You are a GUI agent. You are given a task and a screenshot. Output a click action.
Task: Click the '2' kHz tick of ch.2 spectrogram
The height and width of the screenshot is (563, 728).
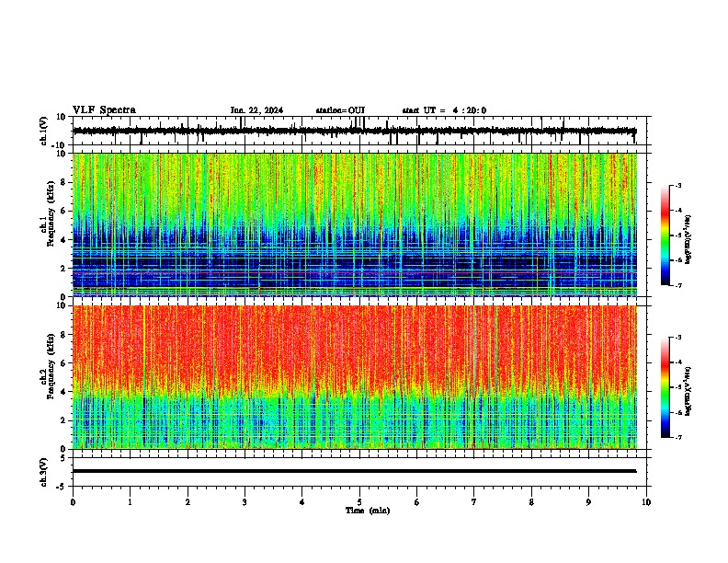[x=64, y=420]
